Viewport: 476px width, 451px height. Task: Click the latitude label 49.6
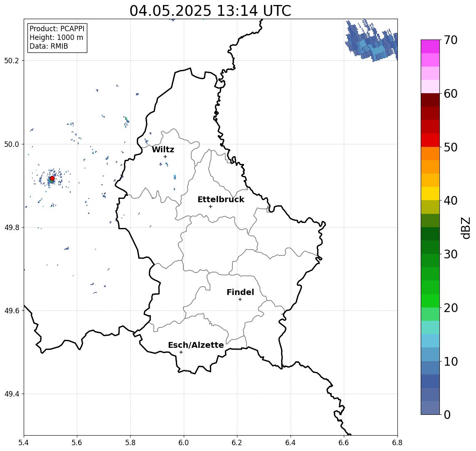[12, 311]
